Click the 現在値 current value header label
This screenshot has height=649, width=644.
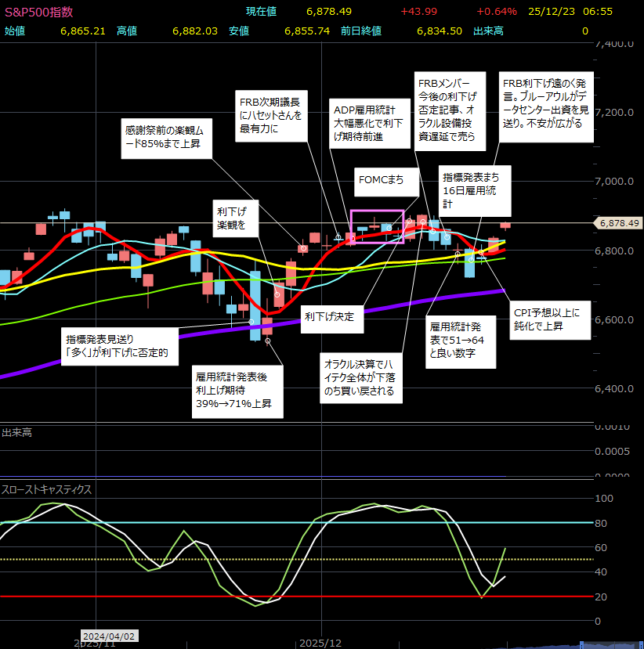click(x=262, y=12)
